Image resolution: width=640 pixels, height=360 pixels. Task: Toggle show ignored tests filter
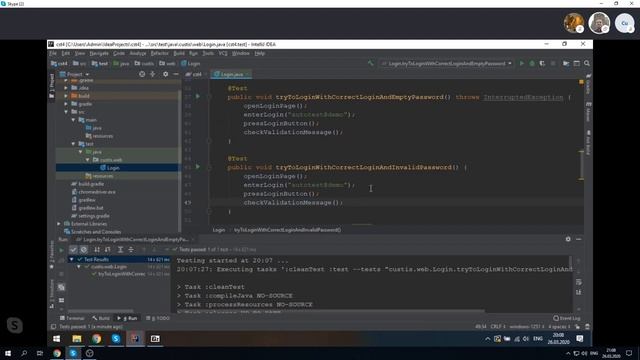(84, 250)
